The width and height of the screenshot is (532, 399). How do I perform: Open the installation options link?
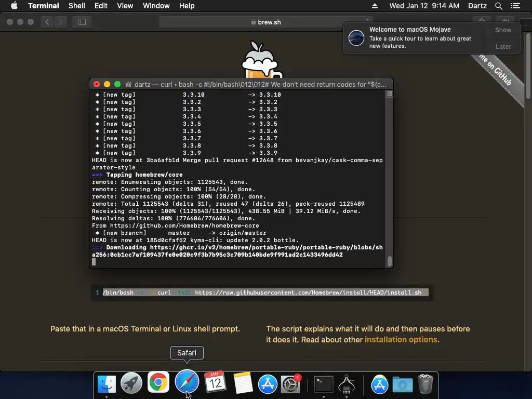click(x=401, y=340)
